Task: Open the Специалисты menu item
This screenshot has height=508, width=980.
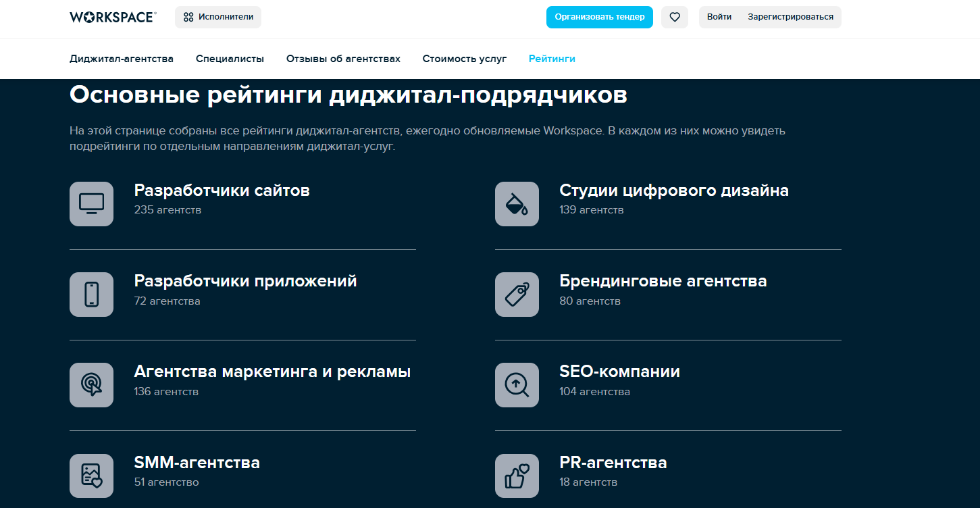Action: [230, 59]
